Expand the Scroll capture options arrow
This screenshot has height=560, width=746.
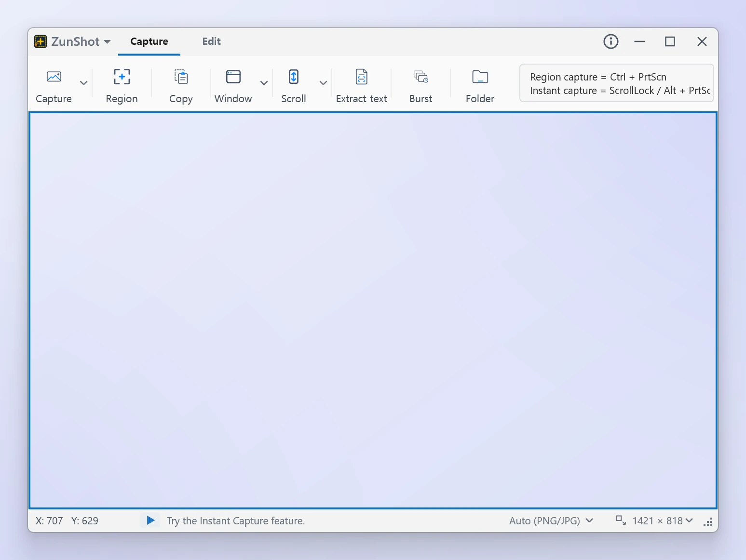[323, 83]
